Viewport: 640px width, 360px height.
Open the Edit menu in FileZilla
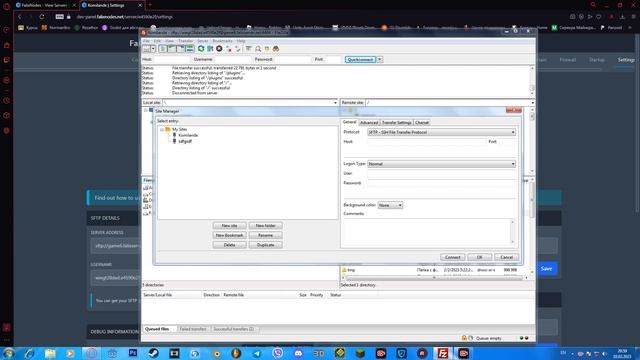pyautogui.click(x=157, y=41)
